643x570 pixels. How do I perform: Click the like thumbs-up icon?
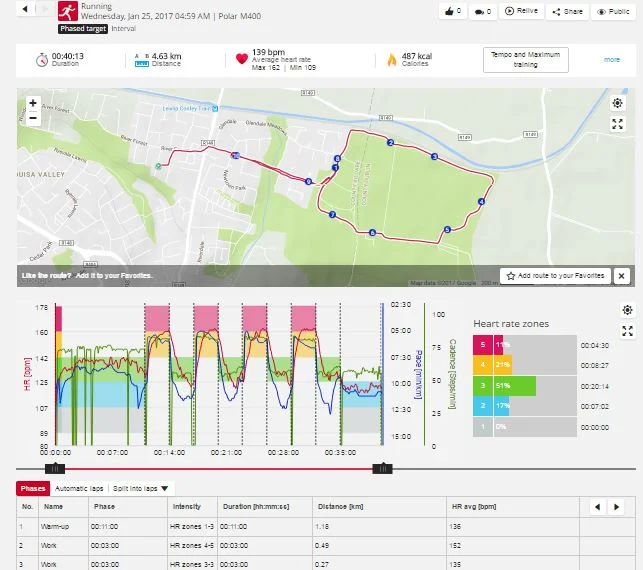point(452,11)
